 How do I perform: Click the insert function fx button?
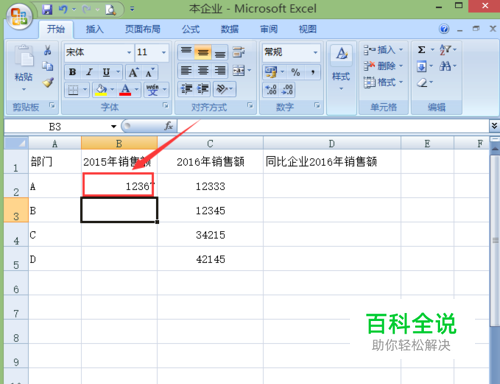pos(168,126)
